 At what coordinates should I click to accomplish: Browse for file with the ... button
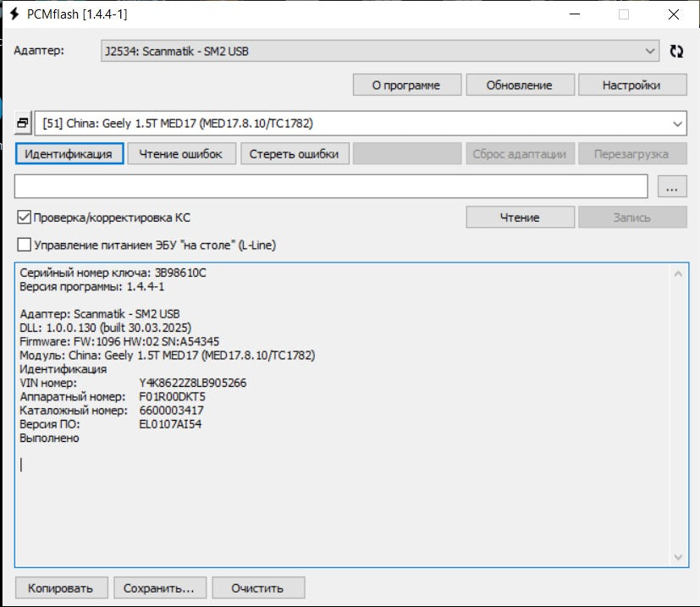pos(672,186)
